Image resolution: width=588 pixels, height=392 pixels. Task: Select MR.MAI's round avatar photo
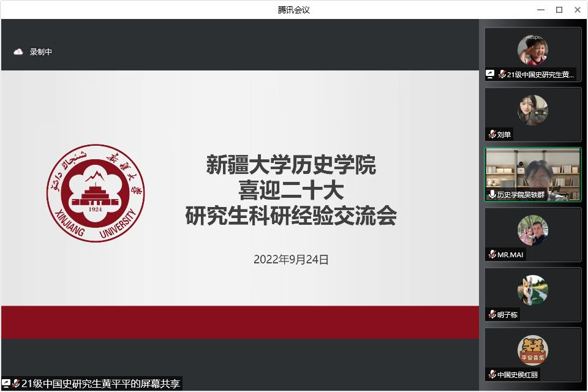(532, 230)
